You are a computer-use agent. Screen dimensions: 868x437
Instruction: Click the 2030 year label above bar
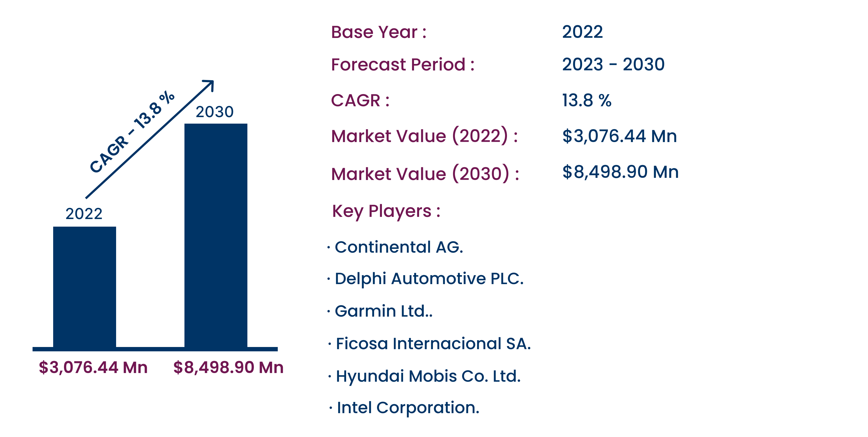215,112
